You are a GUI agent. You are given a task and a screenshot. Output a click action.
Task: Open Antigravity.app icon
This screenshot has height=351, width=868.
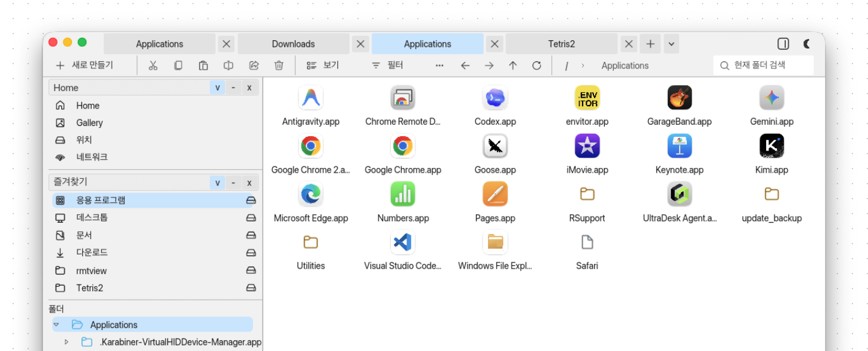click(x=311, y=98)
